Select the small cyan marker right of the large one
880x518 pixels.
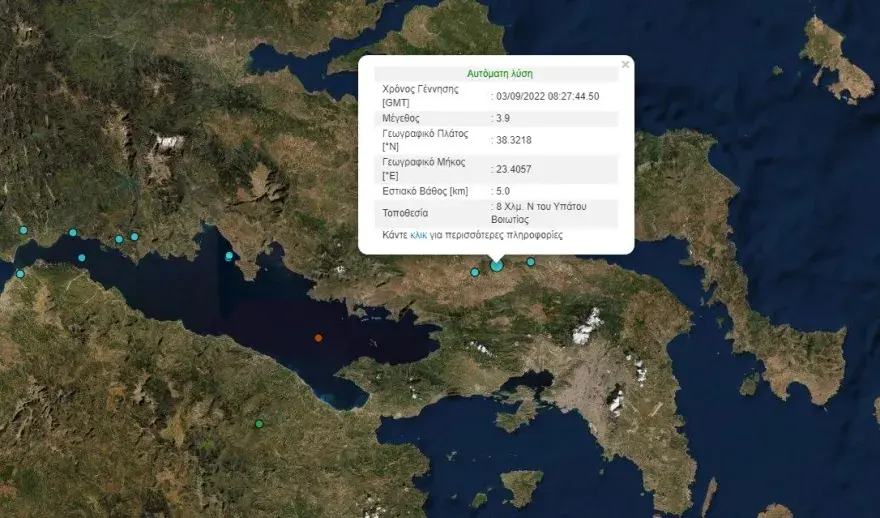[x=531, y=262]
